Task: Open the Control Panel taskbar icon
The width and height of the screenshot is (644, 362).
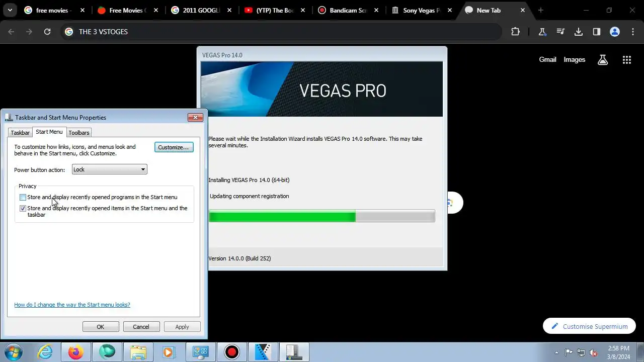Action: click(201, 352)
